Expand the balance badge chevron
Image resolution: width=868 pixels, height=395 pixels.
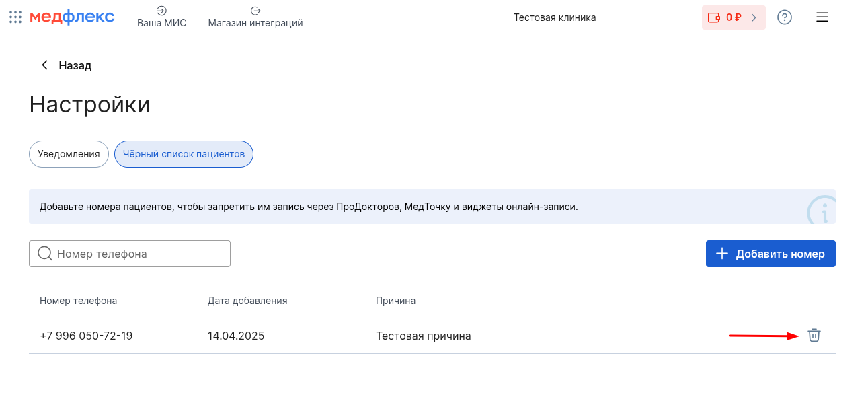point(754,17)
